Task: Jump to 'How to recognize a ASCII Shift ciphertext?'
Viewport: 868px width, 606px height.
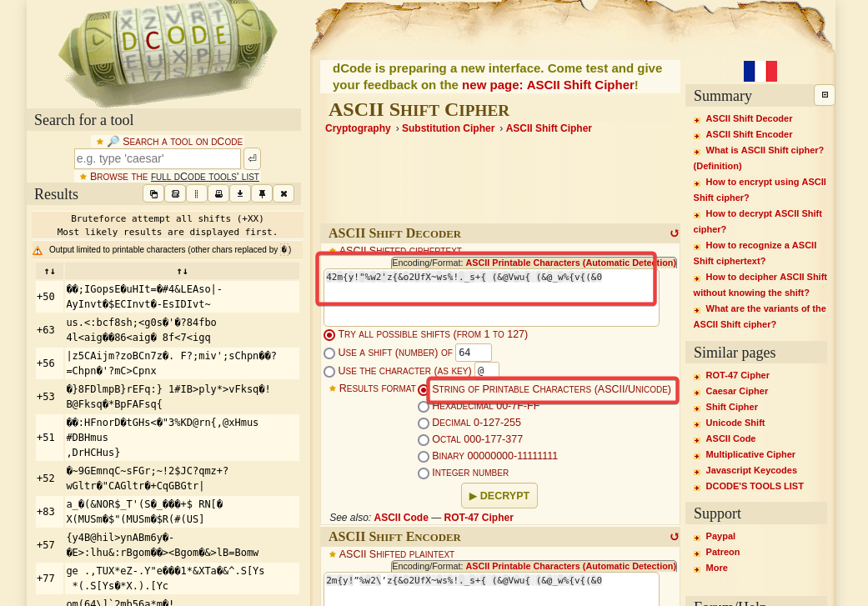Action: tap(755, 253)
